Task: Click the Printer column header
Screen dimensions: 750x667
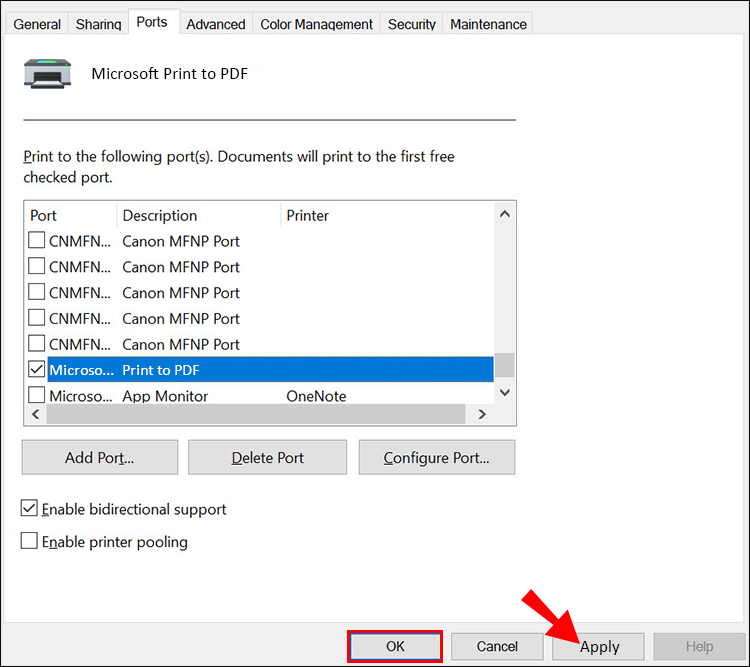Action: (x=387, y=215)
